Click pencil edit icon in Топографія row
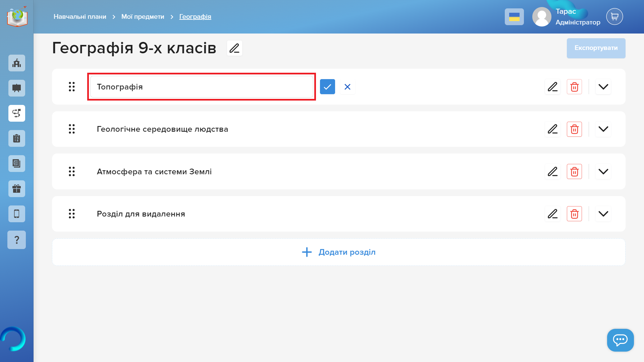This screenshot has width=644, height=362. [552, 87]
